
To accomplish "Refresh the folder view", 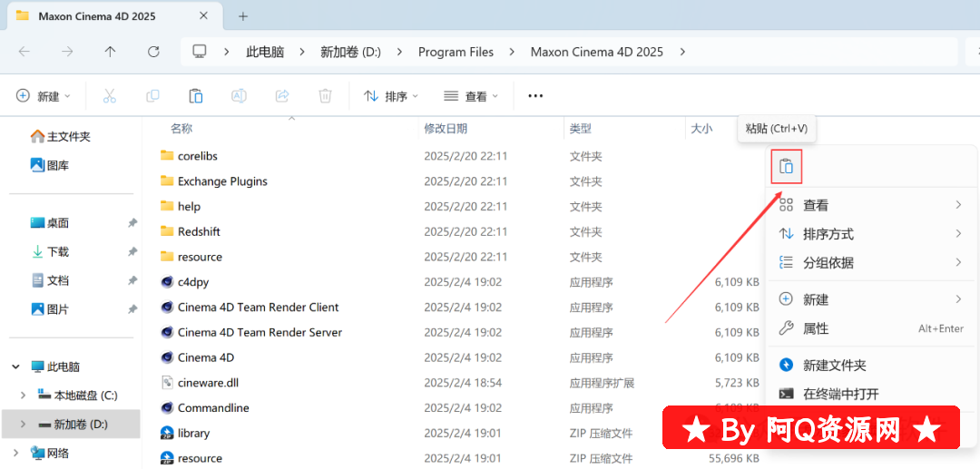I will pos(153,52).
